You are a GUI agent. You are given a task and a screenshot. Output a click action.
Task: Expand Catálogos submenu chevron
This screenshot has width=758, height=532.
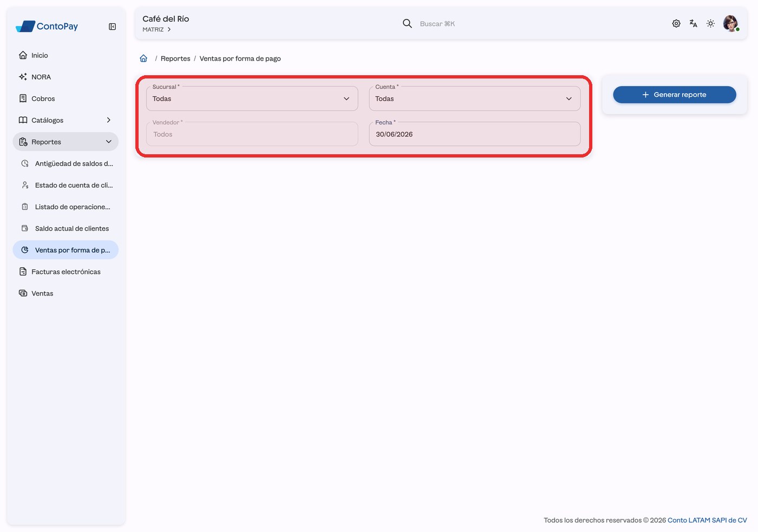108,120
